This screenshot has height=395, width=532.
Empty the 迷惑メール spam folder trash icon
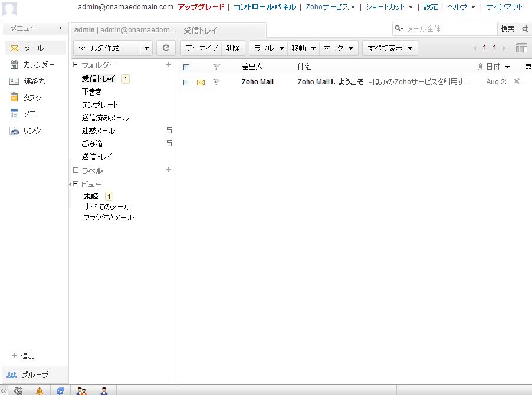169,130
